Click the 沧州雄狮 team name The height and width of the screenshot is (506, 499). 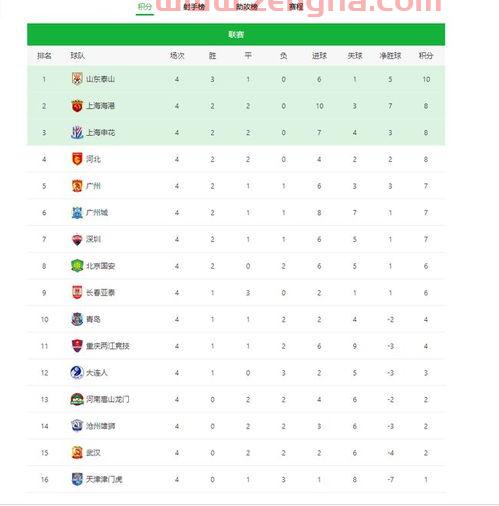point(100,426)
